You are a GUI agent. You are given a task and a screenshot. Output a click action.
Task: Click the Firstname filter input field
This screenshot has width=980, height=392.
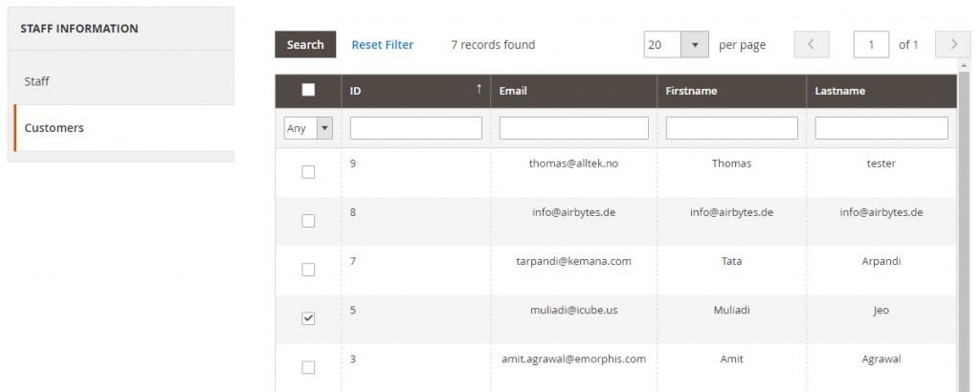tap(731, 128)
